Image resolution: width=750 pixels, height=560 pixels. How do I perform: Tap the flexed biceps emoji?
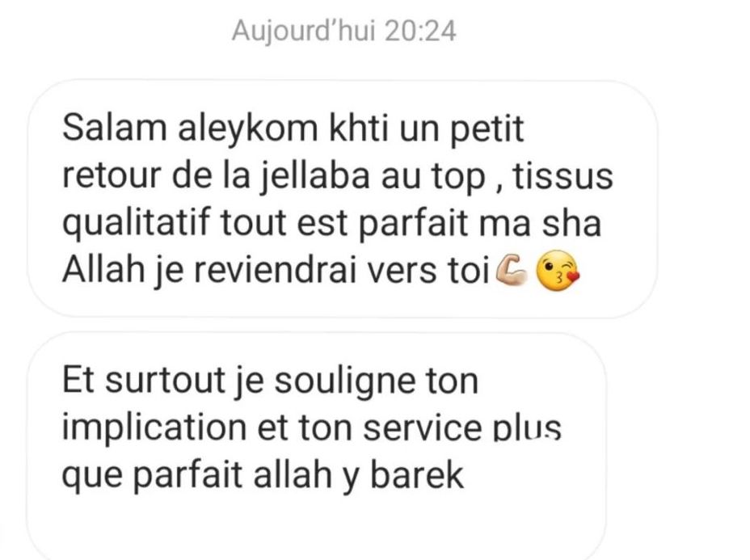click(512, 270)
